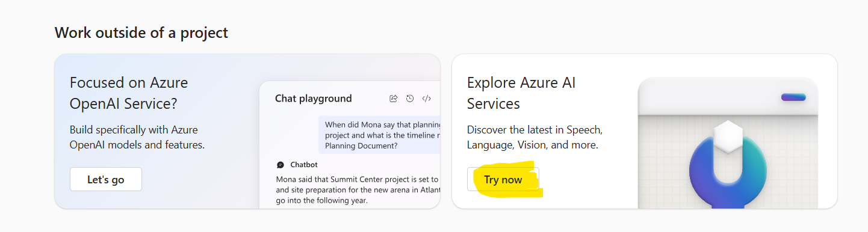Click the view code icon in Chat playground
The width and height of the screenshot is (868, 232).
point(426,99)
